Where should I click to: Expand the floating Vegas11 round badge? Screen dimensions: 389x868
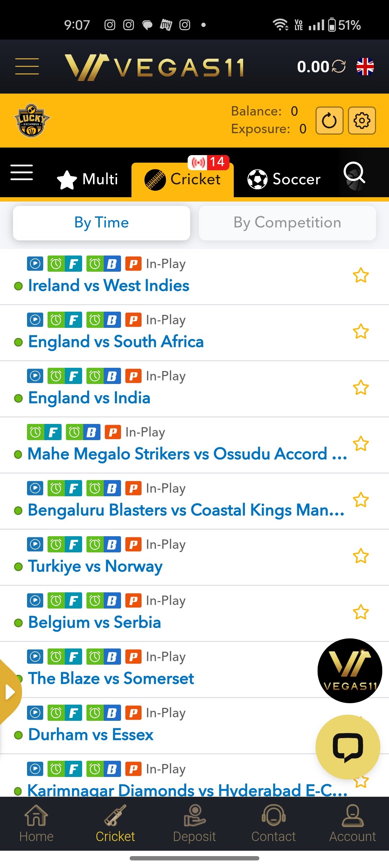(350, 671)
